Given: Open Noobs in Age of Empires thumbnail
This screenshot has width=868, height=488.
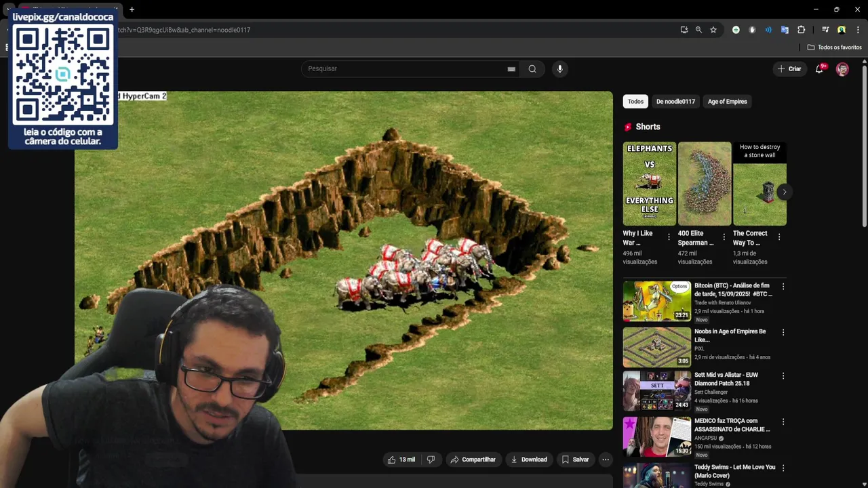Looking at the screenshot, I should click(657, 347).
